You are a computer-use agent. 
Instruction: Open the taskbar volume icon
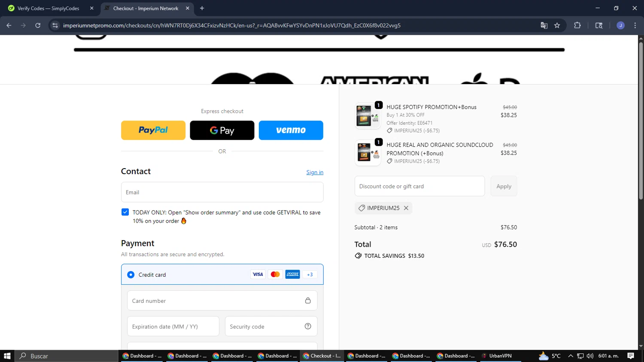pos(590,356)
